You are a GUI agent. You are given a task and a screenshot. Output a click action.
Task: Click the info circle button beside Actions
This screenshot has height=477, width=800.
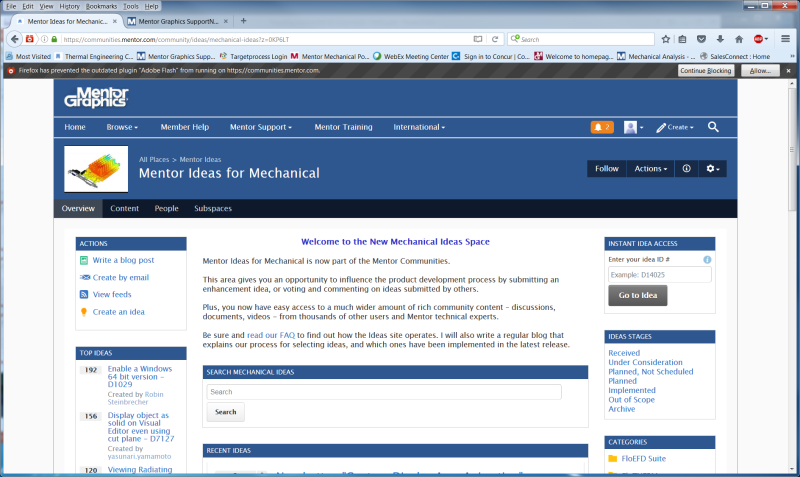tap(687, 169)
